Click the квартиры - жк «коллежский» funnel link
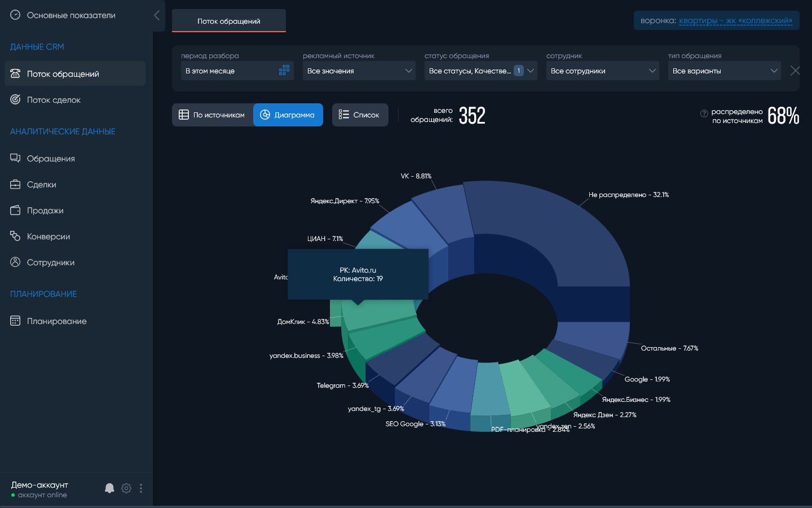 click(735, 20)
